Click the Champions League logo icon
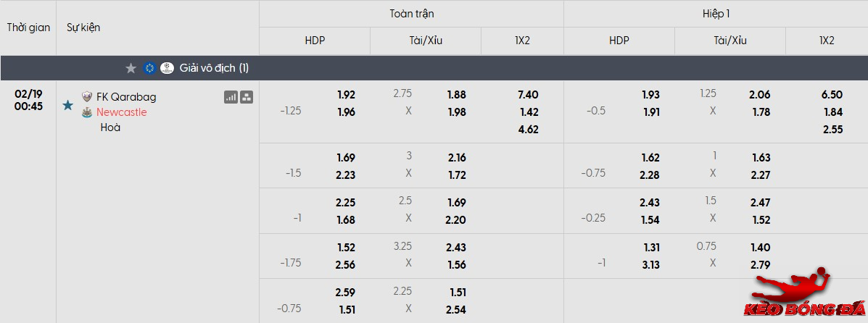The width and height of the screenshot is (868, 323). 167,68
